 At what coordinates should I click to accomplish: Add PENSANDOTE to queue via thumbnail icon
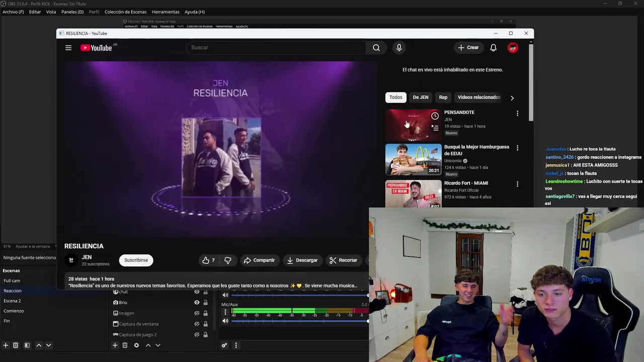coord(435,128)
